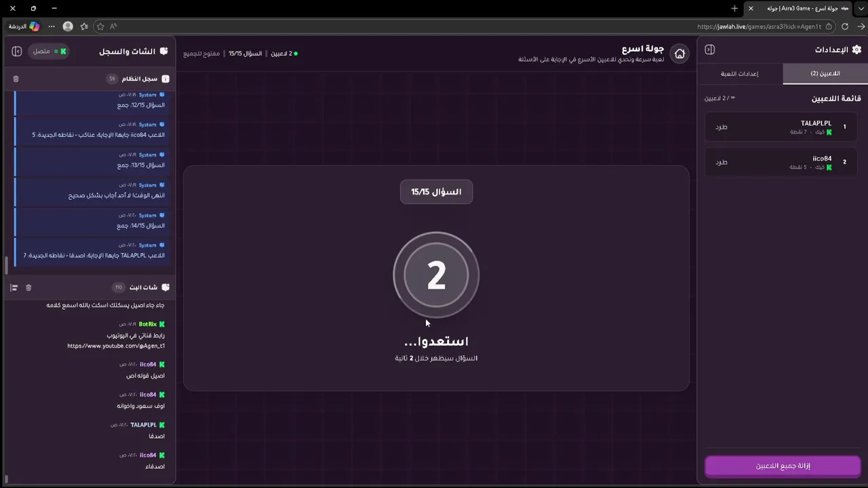Click the Kick icon next to BotRix

(162, 324)
